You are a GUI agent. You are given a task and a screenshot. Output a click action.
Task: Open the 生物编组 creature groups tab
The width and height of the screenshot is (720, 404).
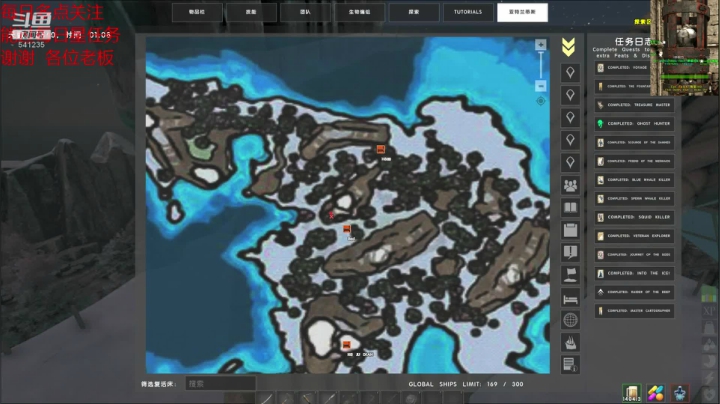coord(360,12)
